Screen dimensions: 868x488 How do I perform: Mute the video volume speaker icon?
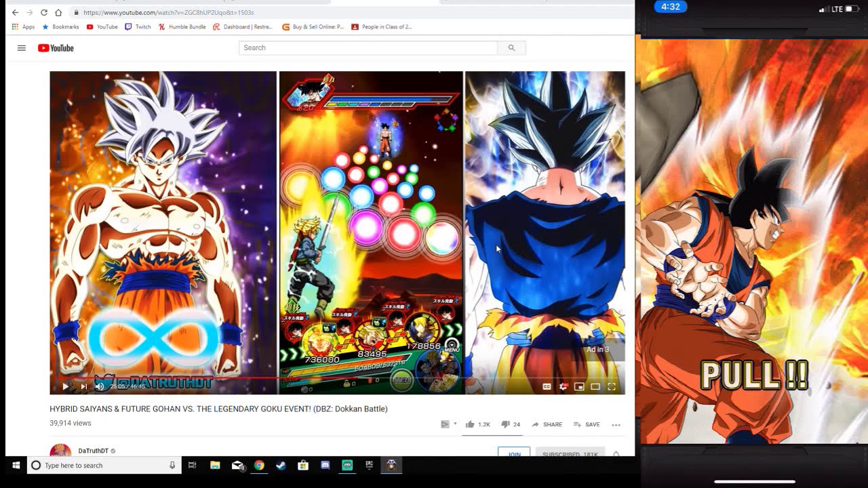[x=100, y=386]
